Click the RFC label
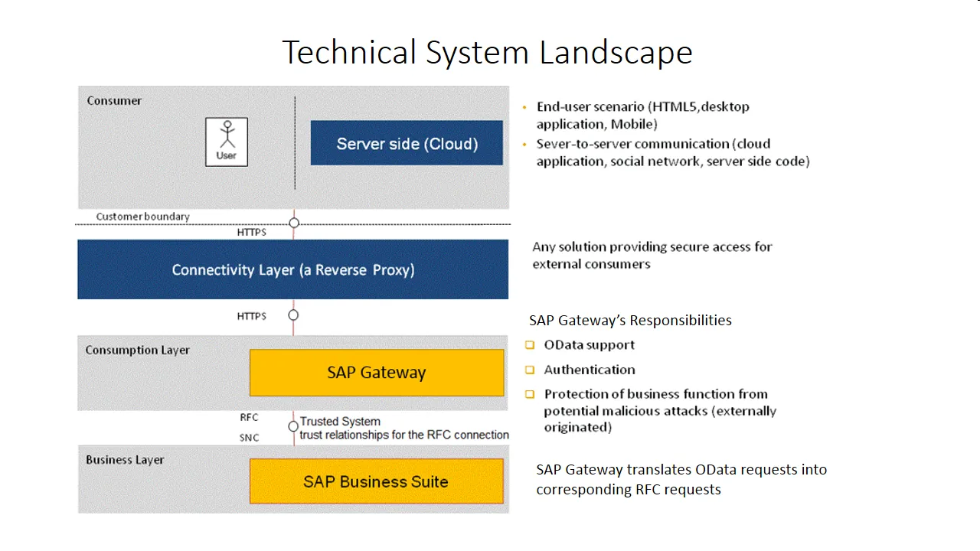Image resolution: width=980 pixels, height=551 pixels. click(249, 418)
